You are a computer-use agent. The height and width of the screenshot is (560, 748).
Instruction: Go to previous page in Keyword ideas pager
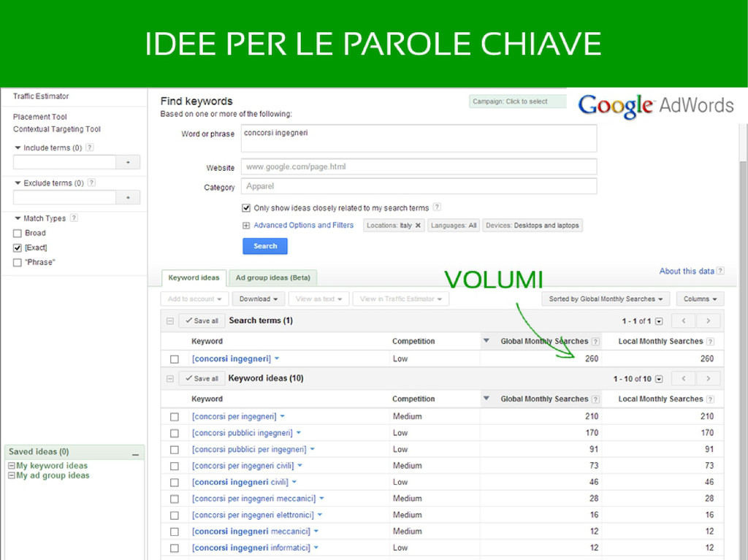(684, 379)
